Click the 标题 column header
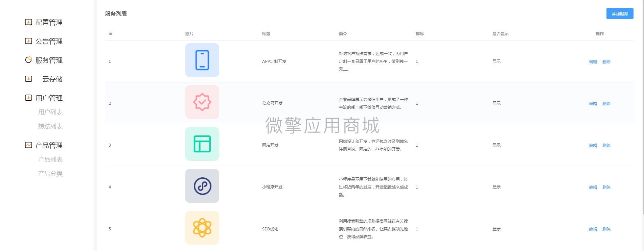 point(266,33)
